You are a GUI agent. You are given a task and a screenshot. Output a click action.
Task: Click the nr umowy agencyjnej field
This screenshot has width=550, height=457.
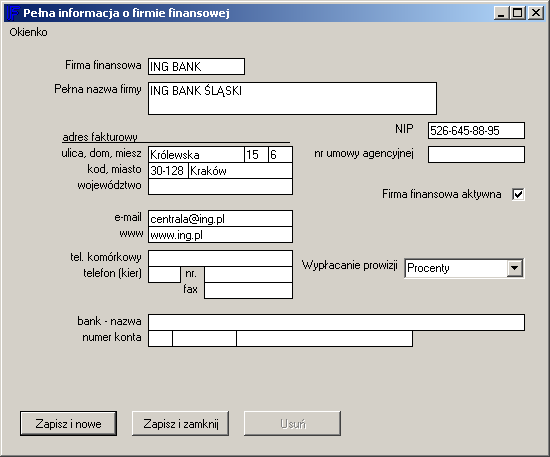(476, 155)
